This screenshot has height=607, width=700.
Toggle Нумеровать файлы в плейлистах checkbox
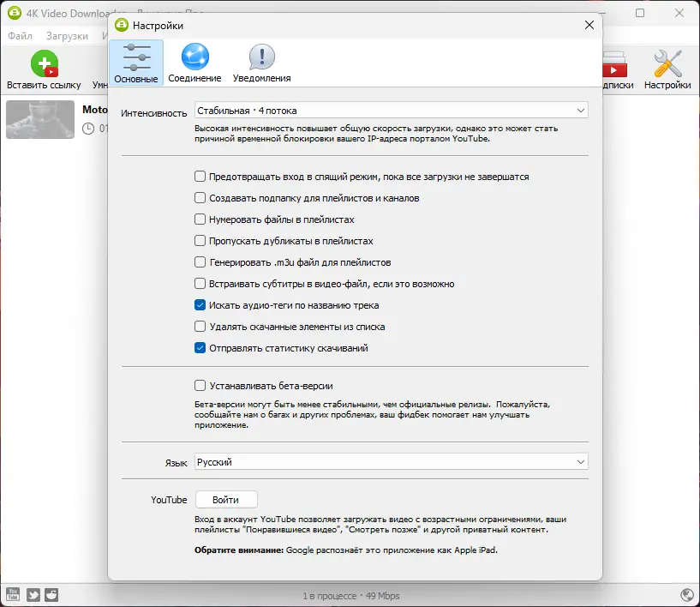[200, 219]
